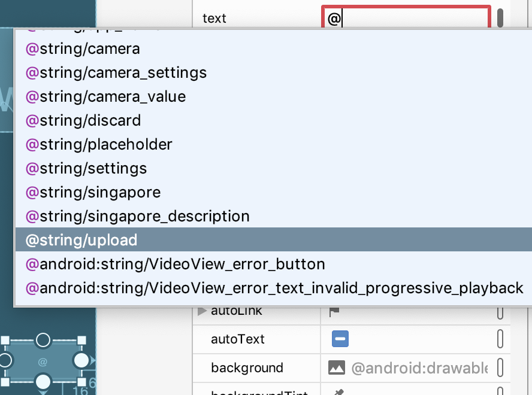The image size is (532, 395).
Task: Click the bottom constraint anchor circle on widget
Action: click(43, 381)
